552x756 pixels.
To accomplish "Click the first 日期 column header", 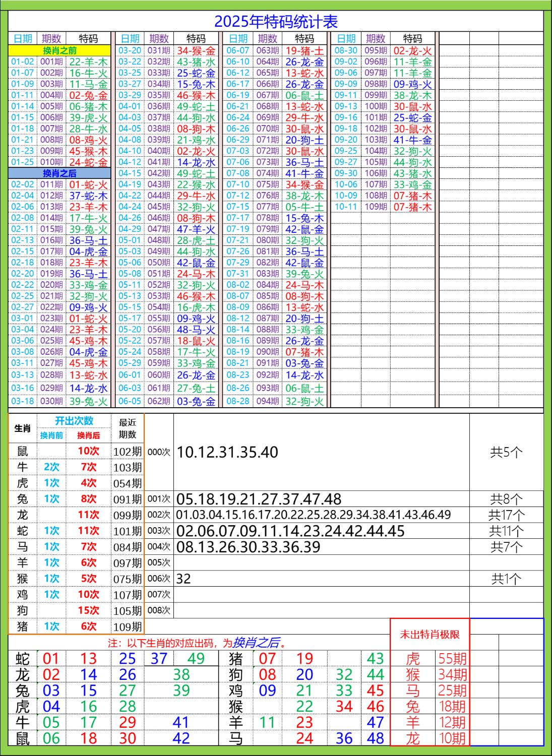I will click(x=23, y=37).
